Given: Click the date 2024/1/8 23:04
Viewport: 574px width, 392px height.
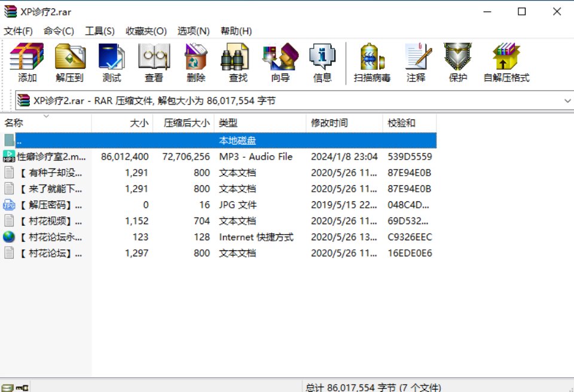Looking at the screenshot, I should point(344,157).
